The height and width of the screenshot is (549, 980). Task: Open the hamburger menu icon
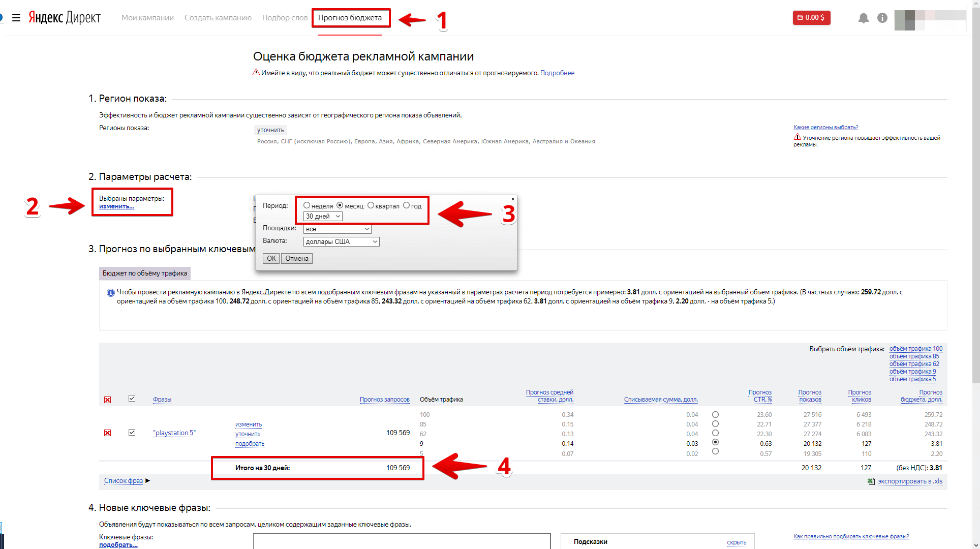[16, 18]
